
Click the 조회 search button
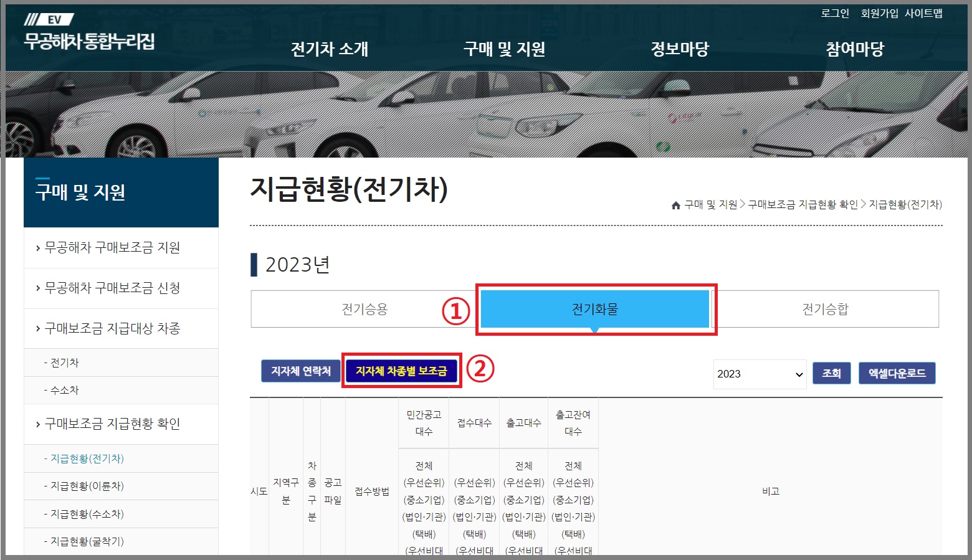(831, 373)
